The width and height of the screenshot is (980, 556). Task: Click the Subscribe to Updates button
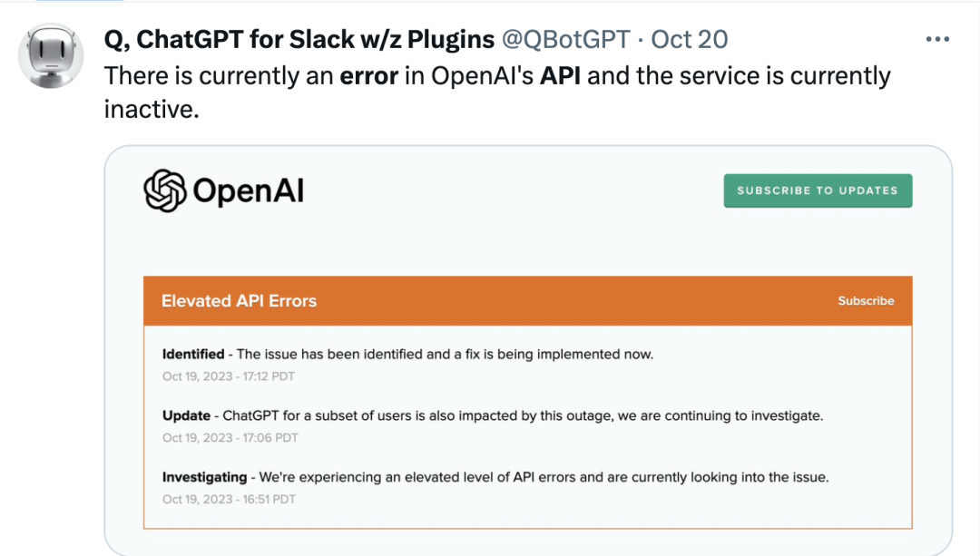818,190
